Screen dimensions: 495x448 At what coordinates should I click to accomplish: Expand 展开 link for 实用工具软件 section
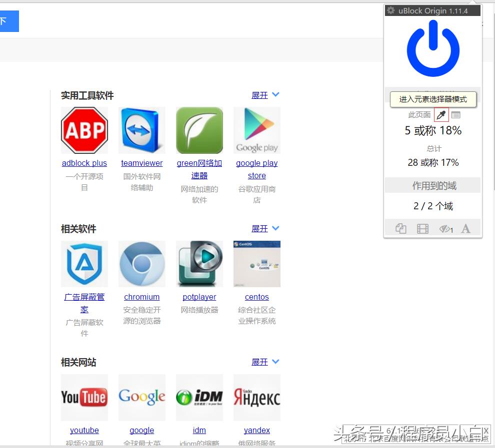(x=259, y=95)
